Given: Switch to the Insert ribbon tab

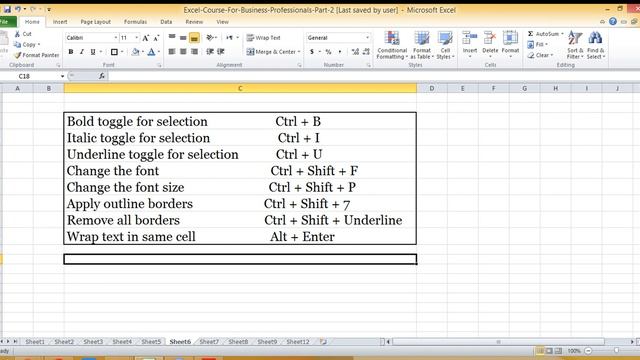Looking at the screenshot, I should 60,22.
